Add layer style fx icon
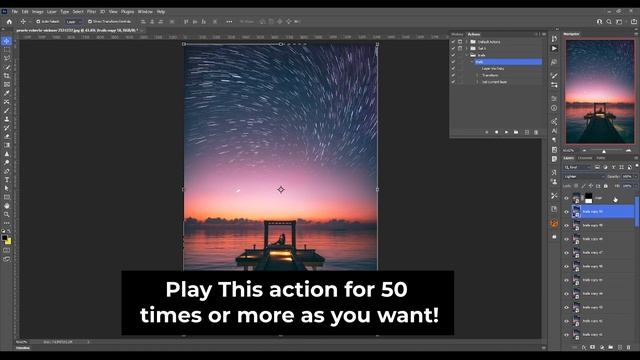This screenshot has height=360, width=640. point(584,347)
